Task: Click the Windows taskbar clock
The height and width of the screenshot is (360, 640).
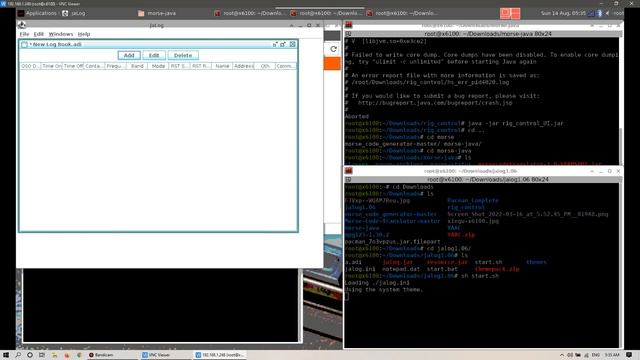Action: (x=612, y=355)
